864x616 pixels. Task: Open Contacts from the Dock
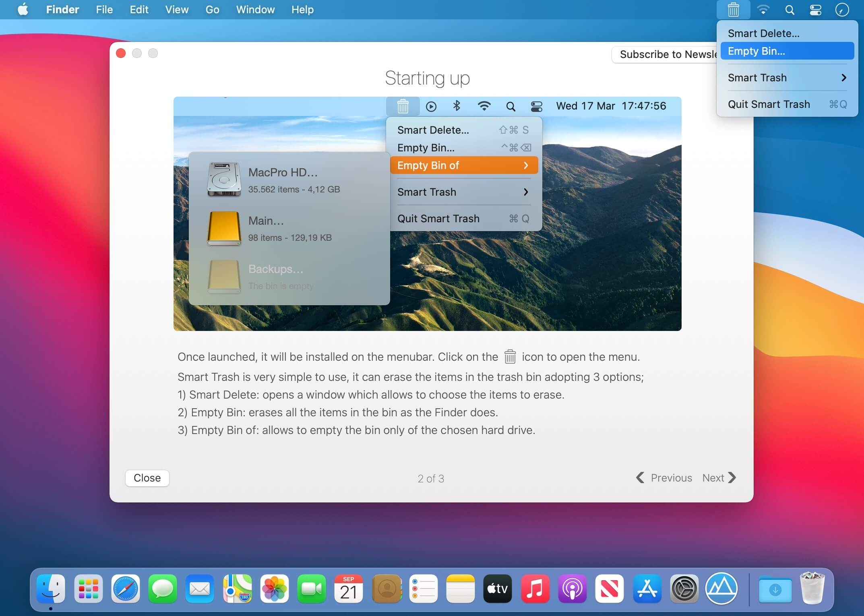point(387,589)
